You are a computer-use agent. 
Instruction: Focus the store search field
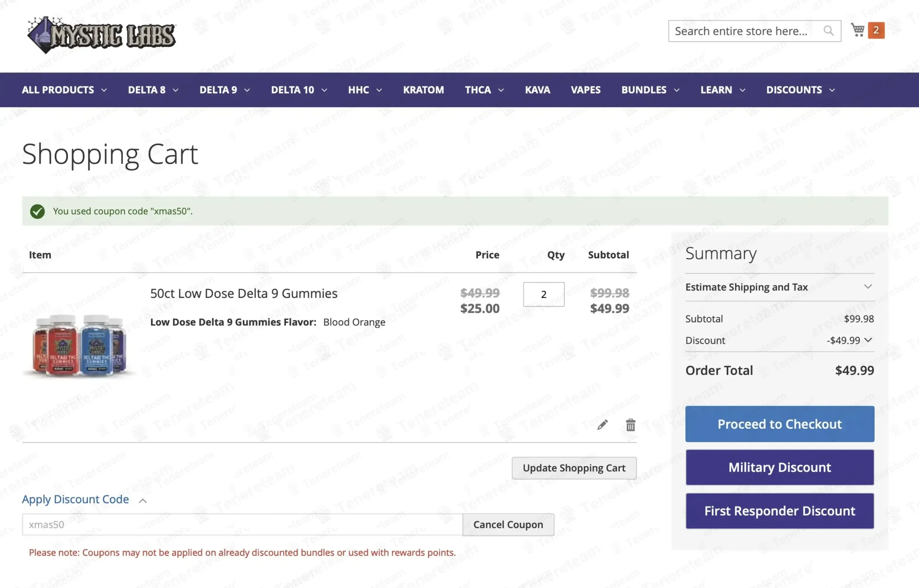click(x=754, y=31)
